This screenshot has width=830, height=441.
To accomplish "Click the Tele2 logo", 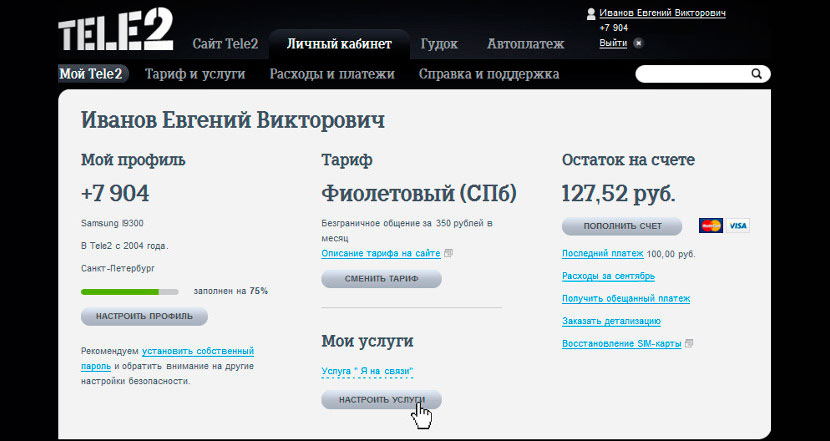I will pos(115,33).
